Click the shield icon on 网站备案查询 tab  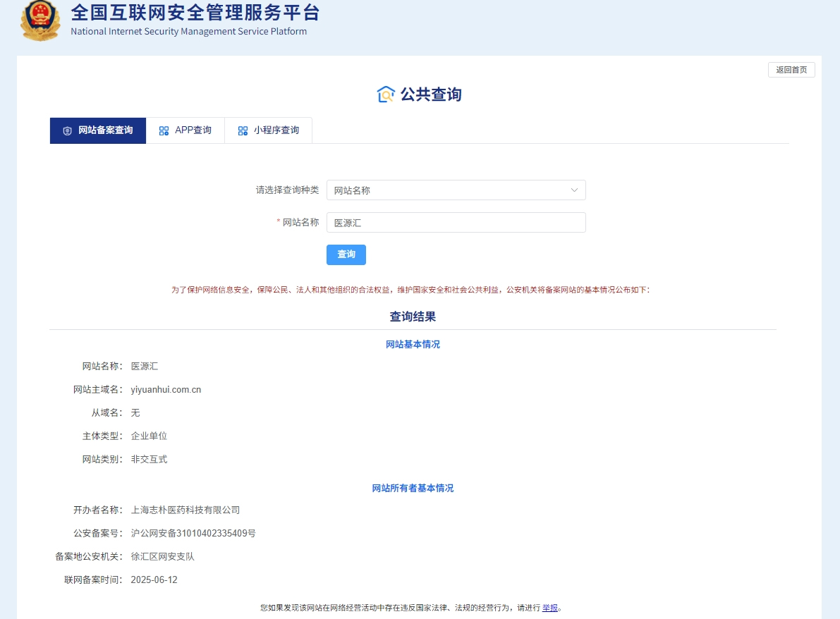pyautogui.click(x=68, y=131)
